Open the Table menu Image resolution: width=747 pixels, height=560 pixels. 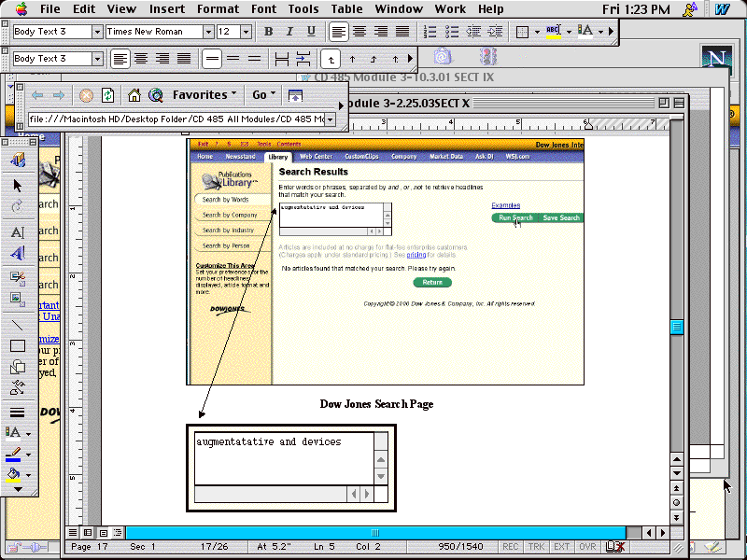(346, 9)
